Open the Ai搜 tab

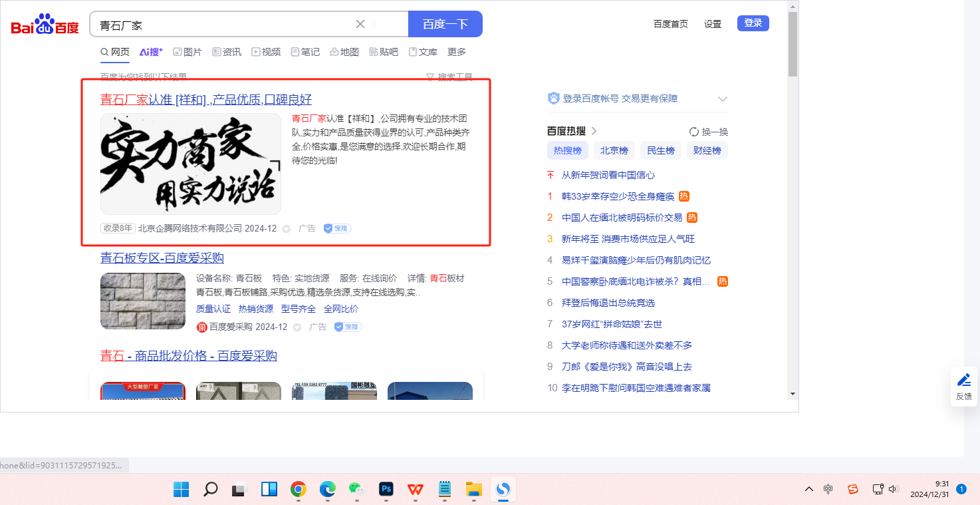click(151, 52)
